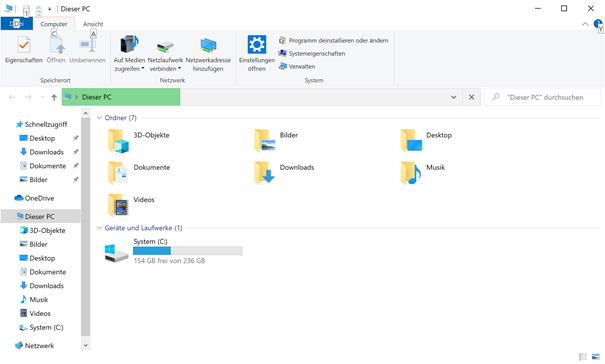Collapse the ribbon with the chevron
The width and height of the screenshot is (605, 364).
[585, 24]
